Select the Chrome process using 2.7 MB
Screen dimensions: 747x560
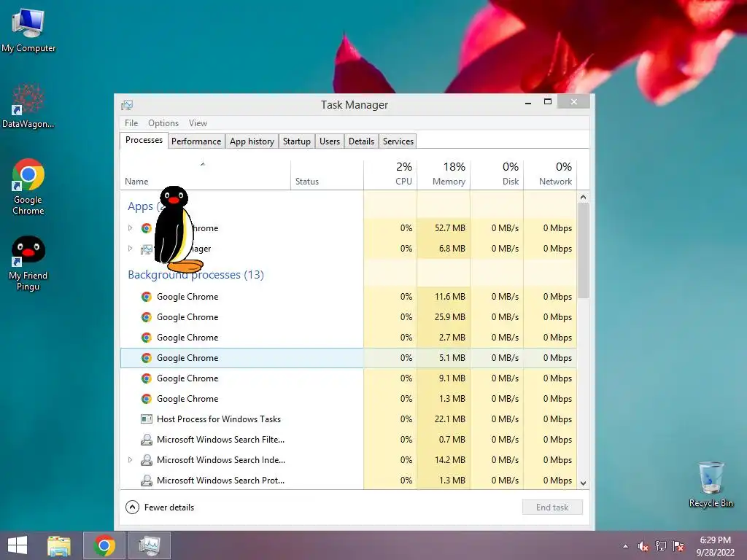point(348,338)
